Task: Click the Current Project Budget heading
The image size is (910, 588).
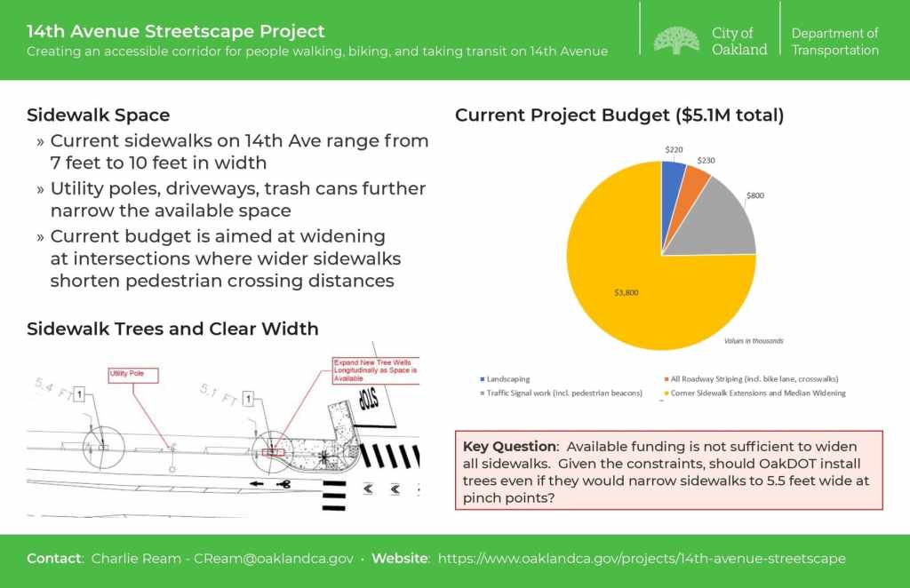Action: (x=619, y=115)
